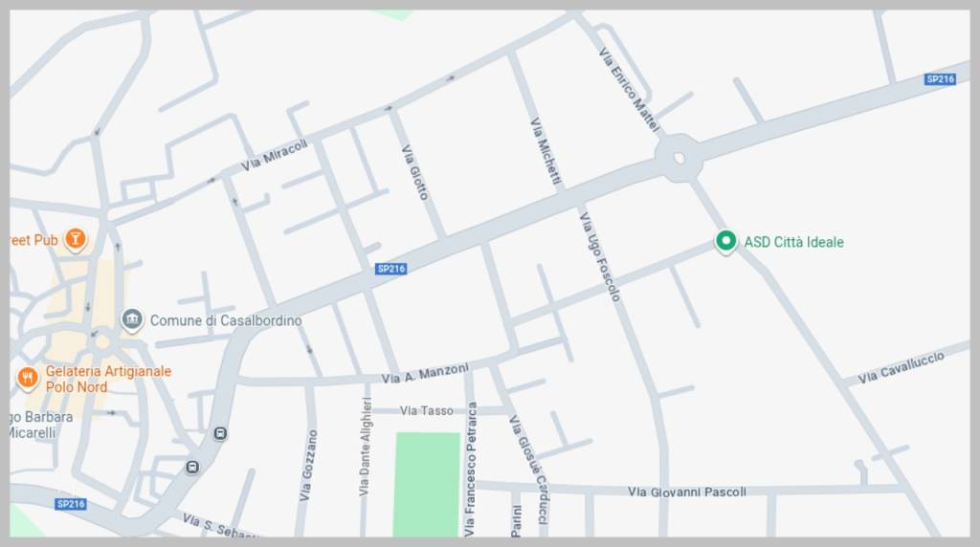Open the Comune di Casalbordino label
Viewport: 980px width, 547px height.
[226, 320]
